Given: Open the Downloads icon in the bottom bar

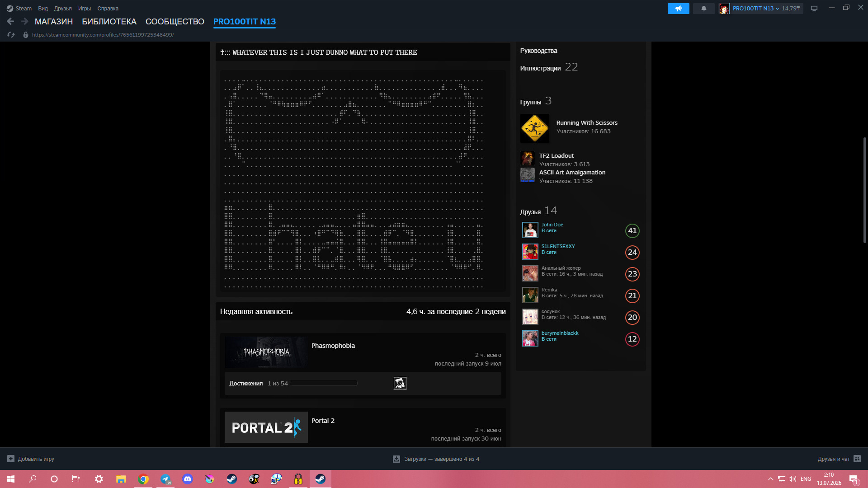Looking at the screenshot, I should [x=396, y=459].
